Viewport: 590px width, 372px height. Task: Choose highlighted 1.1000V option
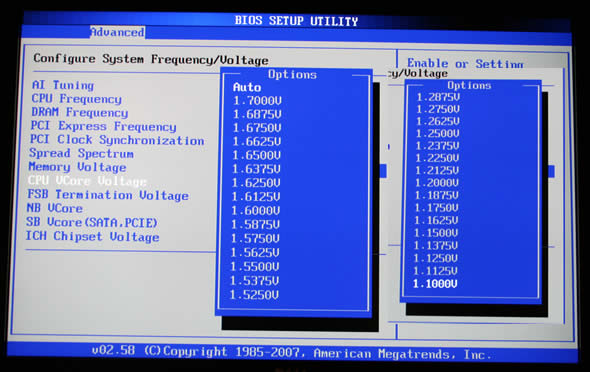pos(435,284)
